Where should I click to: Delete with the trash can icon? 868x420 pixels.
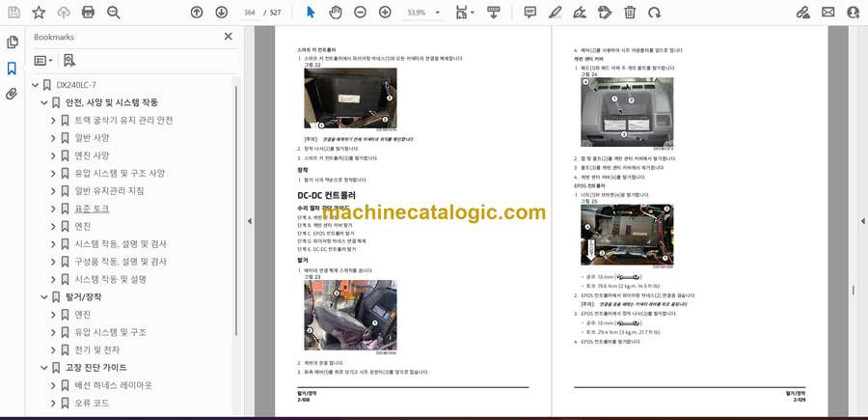(x=630, y=13)
